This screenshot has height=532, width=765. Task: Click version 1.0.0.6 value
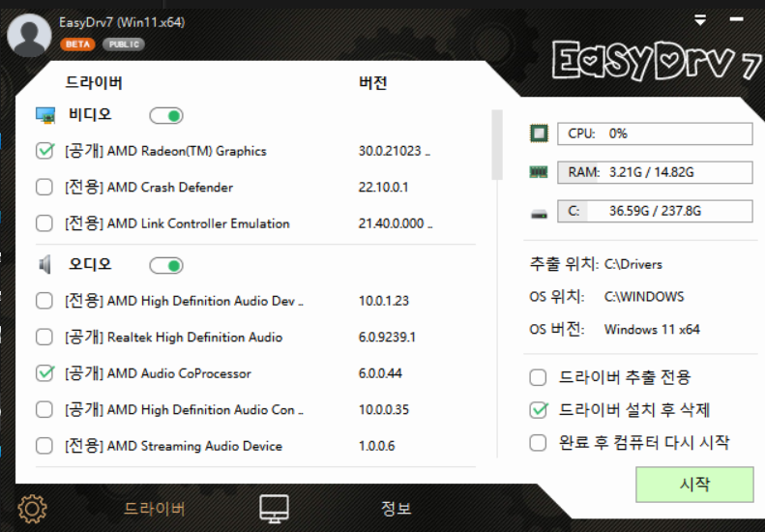[x=376, y=446]
